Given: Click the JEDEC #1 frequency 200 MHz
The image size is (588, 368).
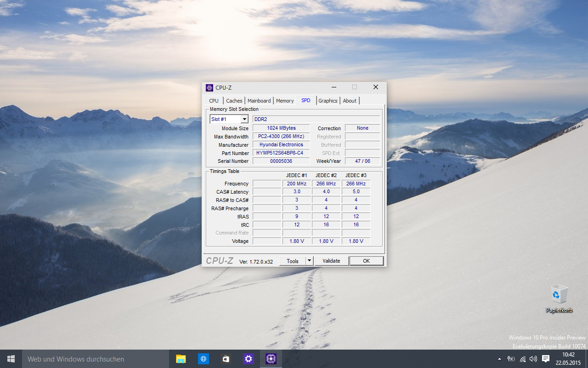Looking at the screenshot, I should coord(297,184).
